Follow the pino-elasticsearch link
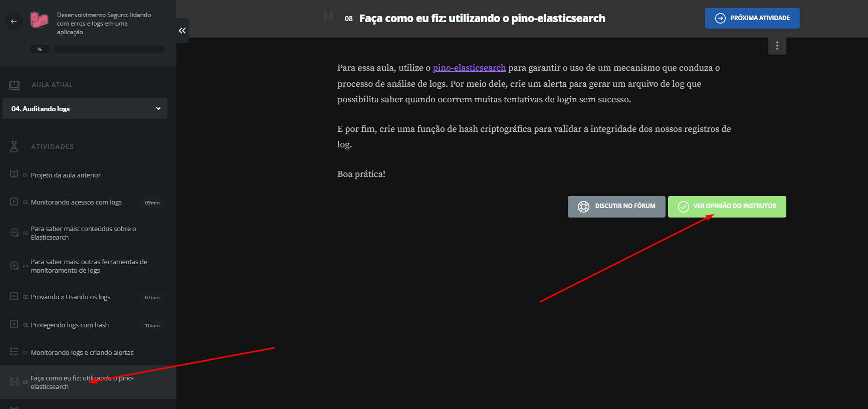The width and height of the screenshot is (868, 409). [469, 68]
